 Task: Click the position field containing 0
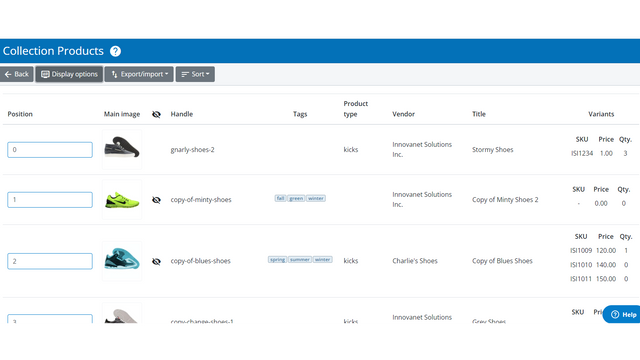pyautogui.click(x=50, y=150)
